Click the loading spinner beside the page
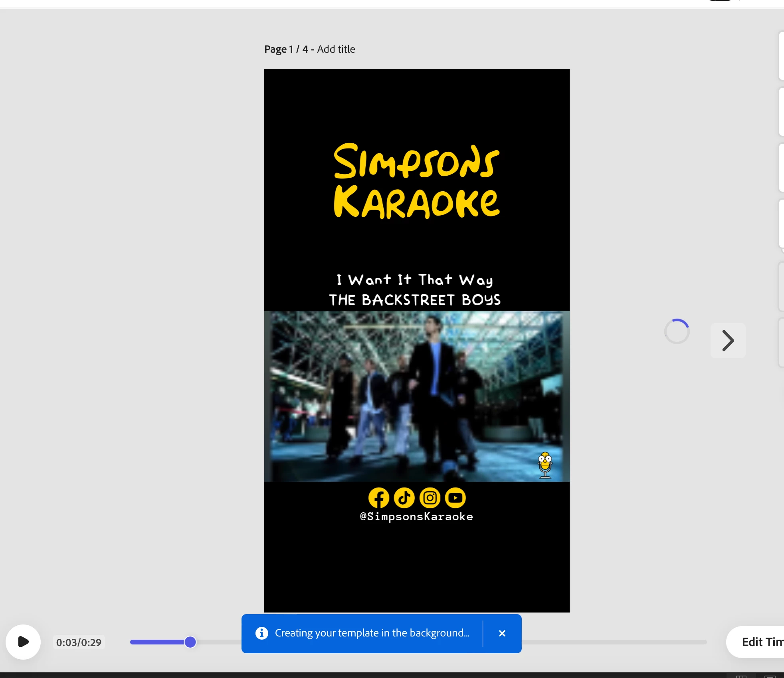 point(677,331)
